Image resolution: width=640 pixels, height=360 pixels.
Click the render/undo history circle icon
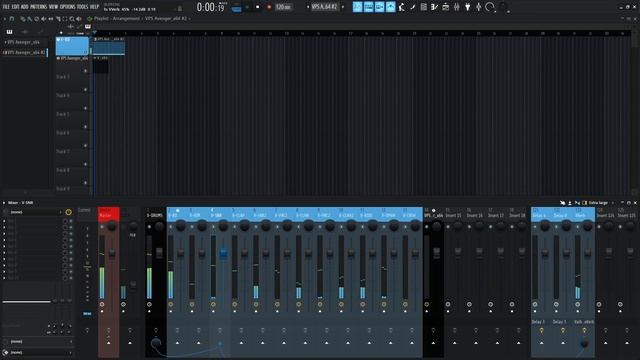click(x=490, y=7)
